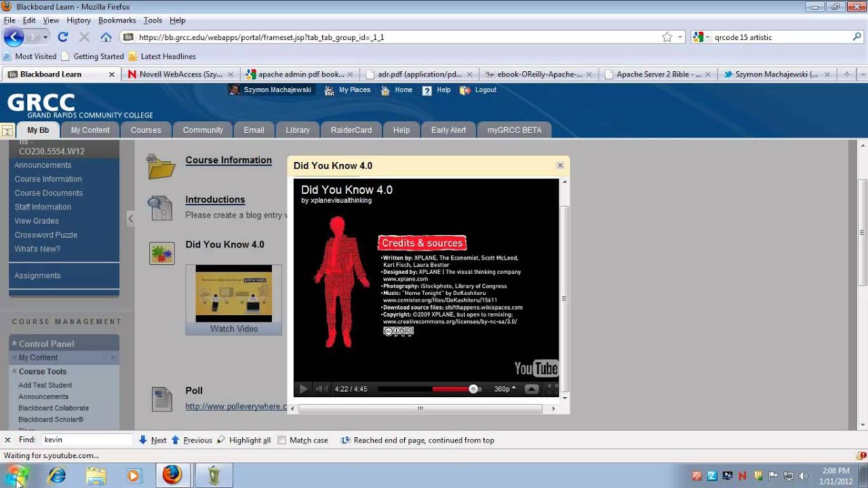Click the volume speaker tray icon
868x488 pixels.
[804, 476]
